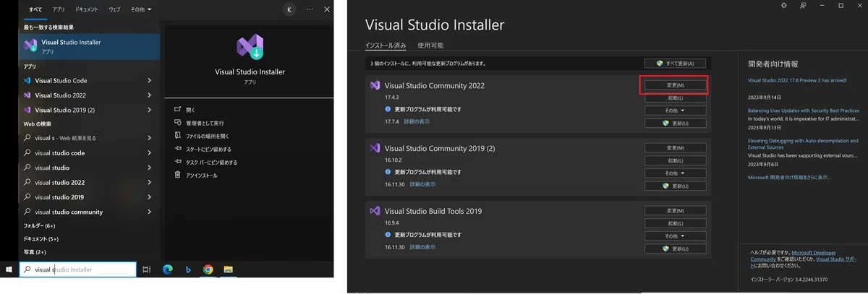This screenshot has height=294, width=868.
Task: Switch to the 使用可能 tab
Action: (430, 46)
